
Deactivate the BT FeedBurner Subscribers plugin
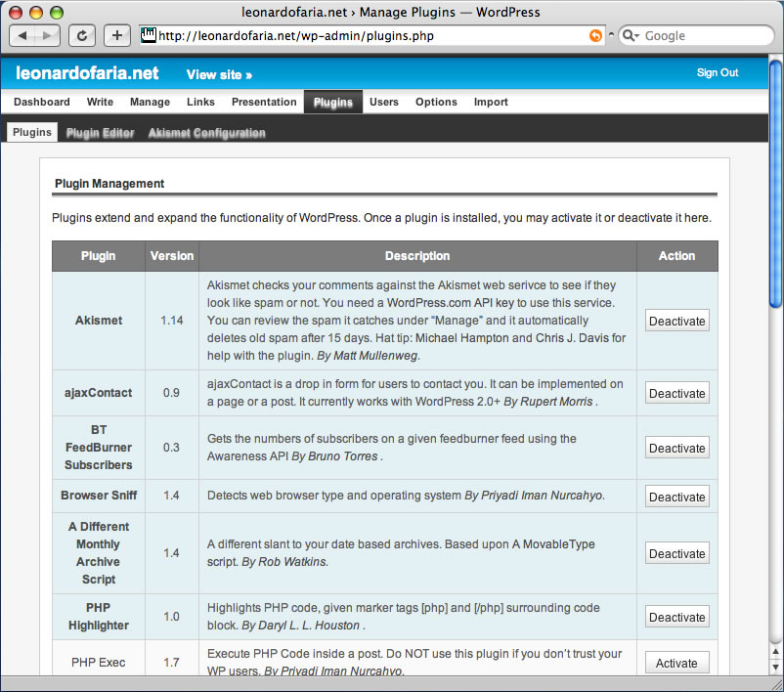[x=677, y=448]
